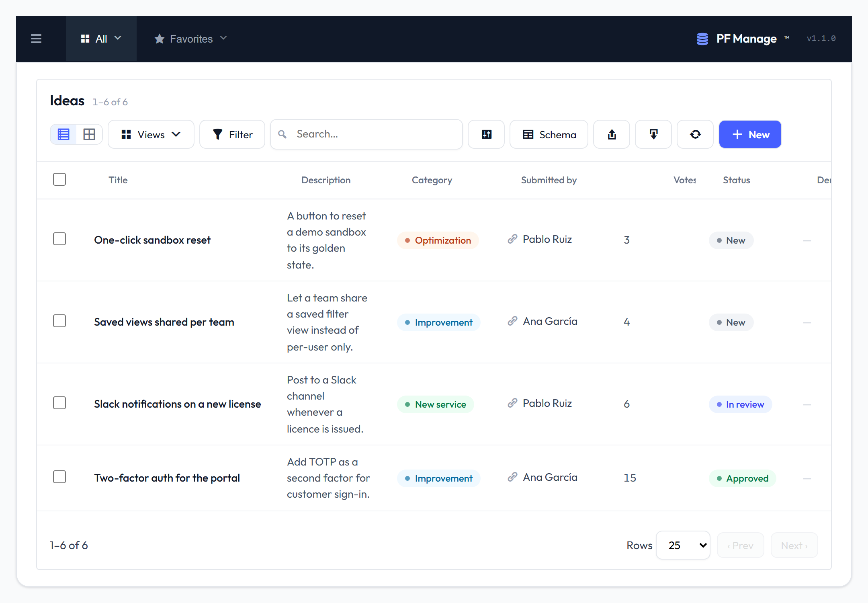Open Slack notifications on a new license

pos(178,404)
